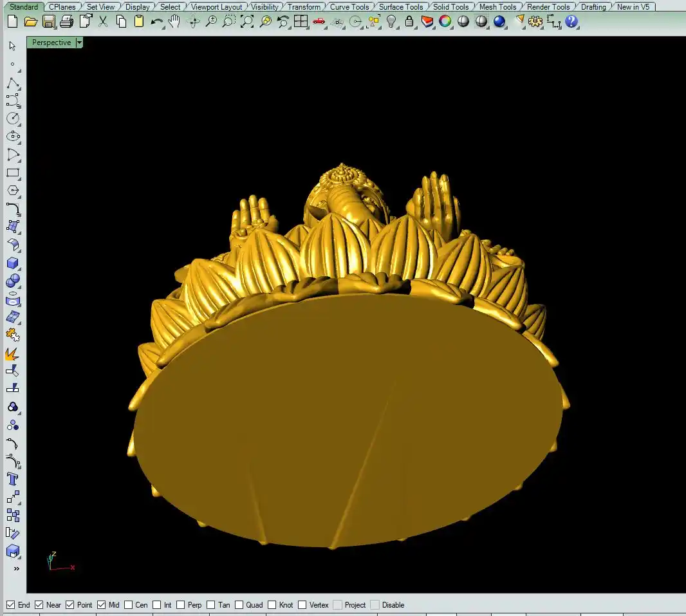This screenshot has height=616, width=686.
Task: Click the Render blue sphere icon
Action: tap(499, 22)
